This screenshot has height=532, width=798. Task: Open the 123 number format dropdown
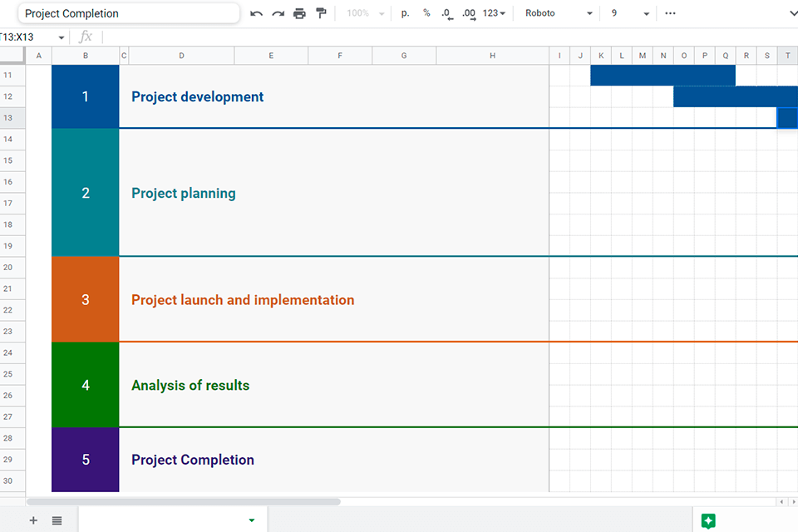(494, 13)
